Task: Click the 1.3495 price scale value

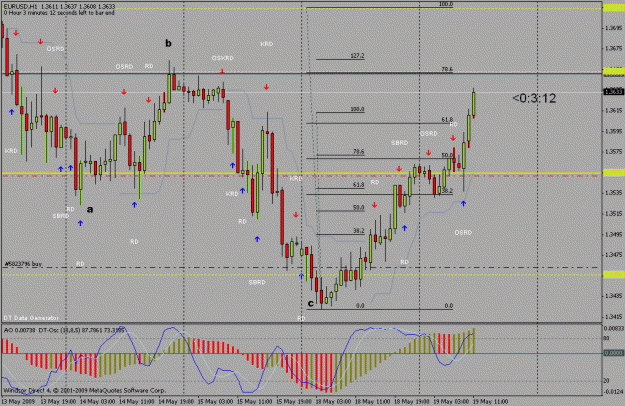Action: tap(613, 234)
